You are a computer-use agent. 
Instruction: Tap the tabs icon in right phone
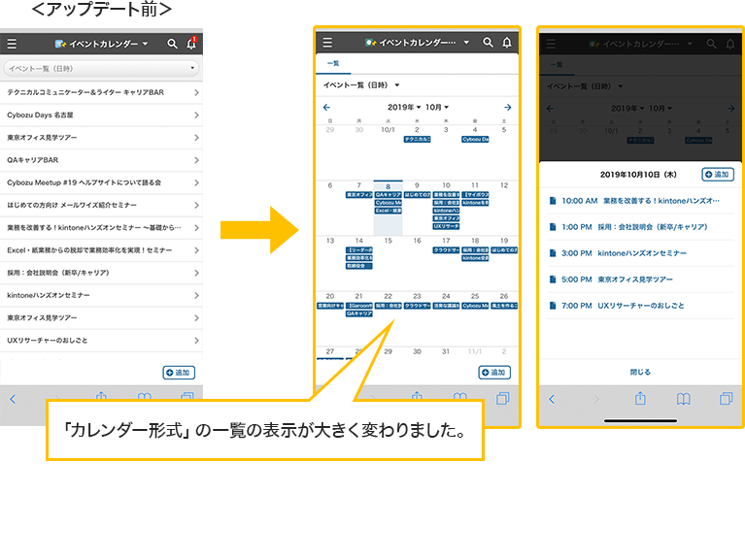tap(726, 398)
